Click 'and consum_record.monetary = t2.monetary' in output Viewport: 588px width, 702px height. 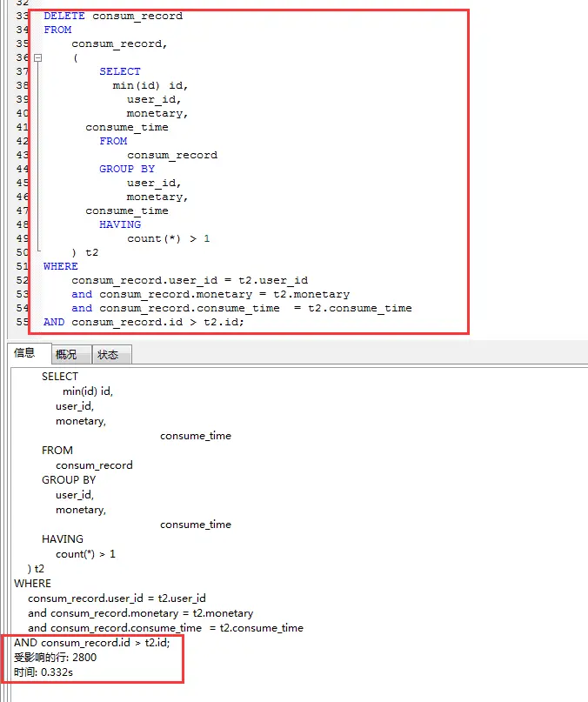141,613
